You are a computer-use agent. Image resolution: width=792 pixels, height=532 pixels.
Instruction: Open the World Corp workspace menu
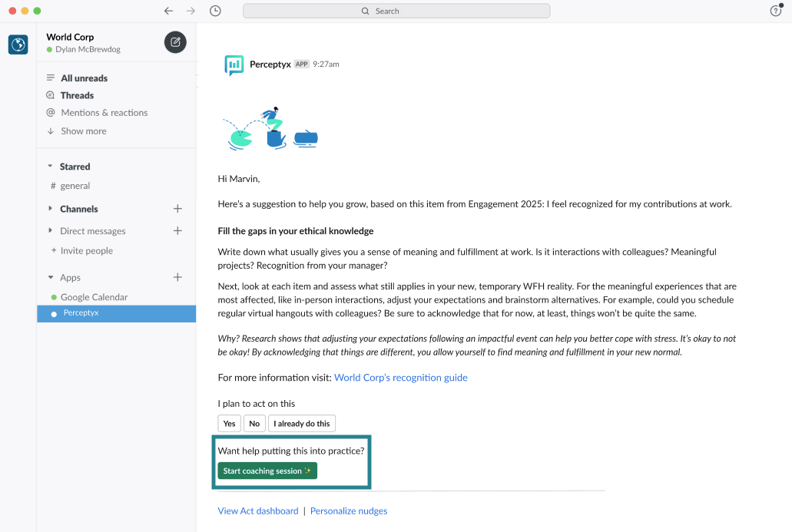(70, 37)
